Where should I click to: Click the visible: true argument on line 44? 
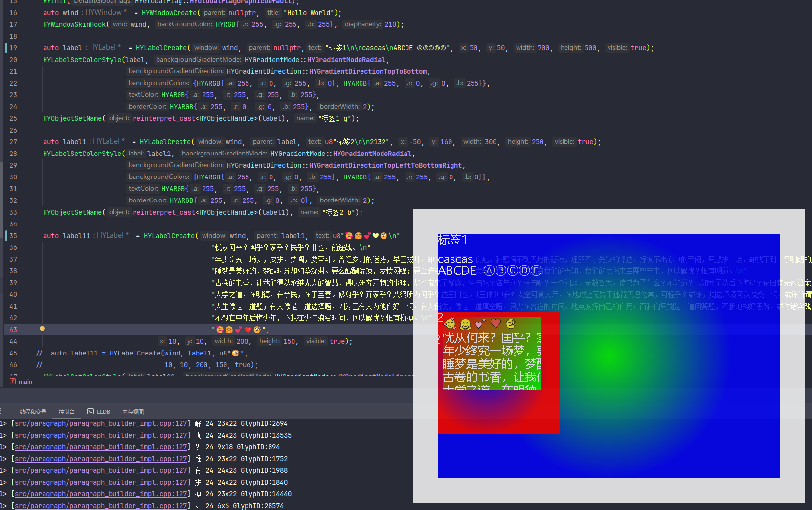tap(325, 341)
